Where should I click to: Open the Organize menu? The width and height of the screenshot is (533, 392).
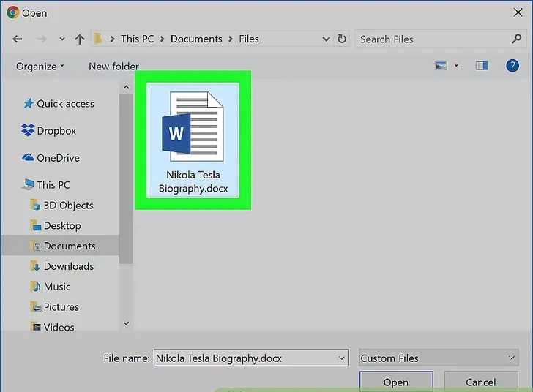coord(40,67)
